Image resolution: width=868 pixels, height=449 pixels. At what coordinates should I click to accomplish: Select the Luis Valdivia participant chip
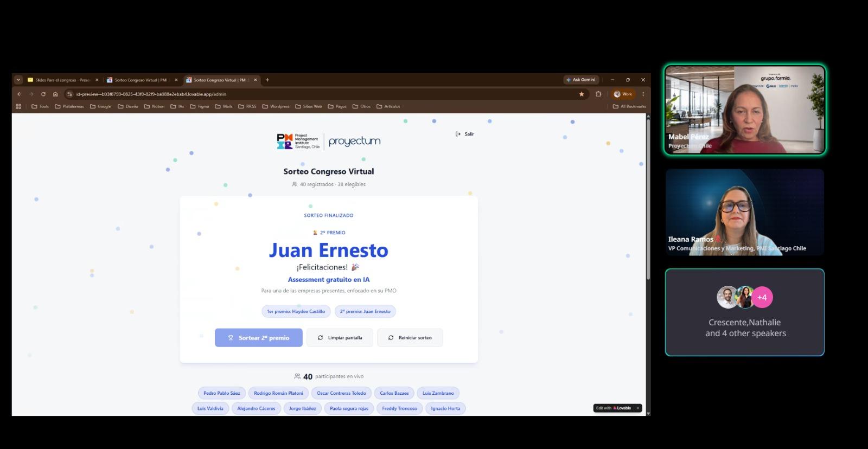pos(210,408)
